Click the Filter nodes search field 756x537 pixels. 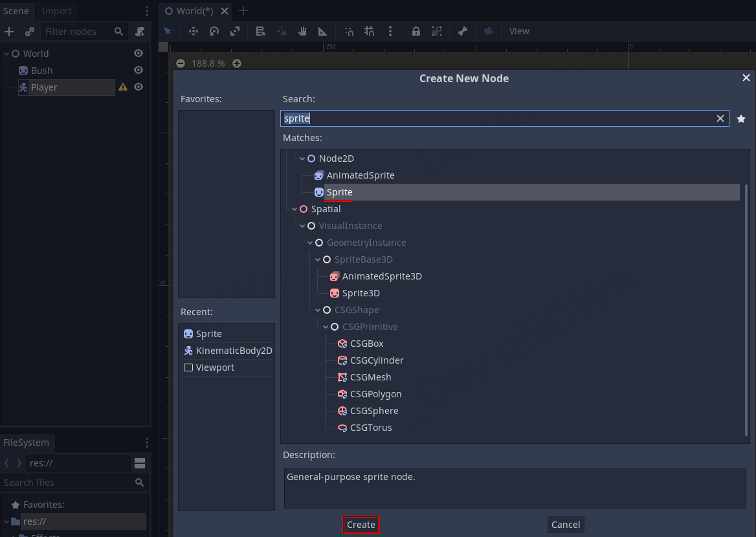tap(84, 32)
